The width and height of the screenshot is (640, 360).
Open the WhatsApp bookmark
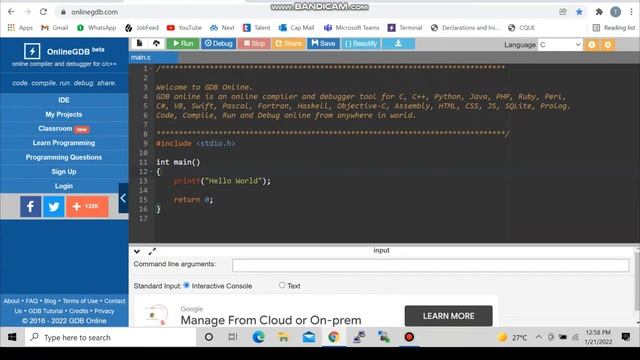click(97, 28)
